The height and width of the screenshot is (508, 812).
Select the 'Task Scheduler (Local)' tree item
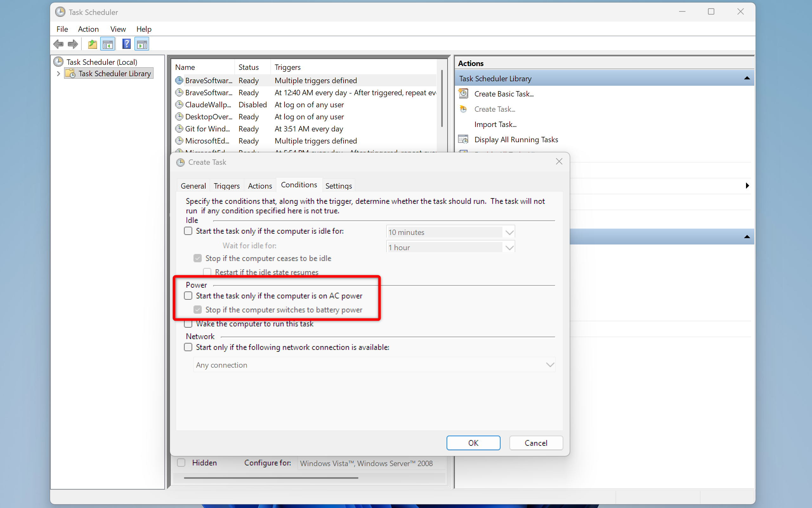102,62
